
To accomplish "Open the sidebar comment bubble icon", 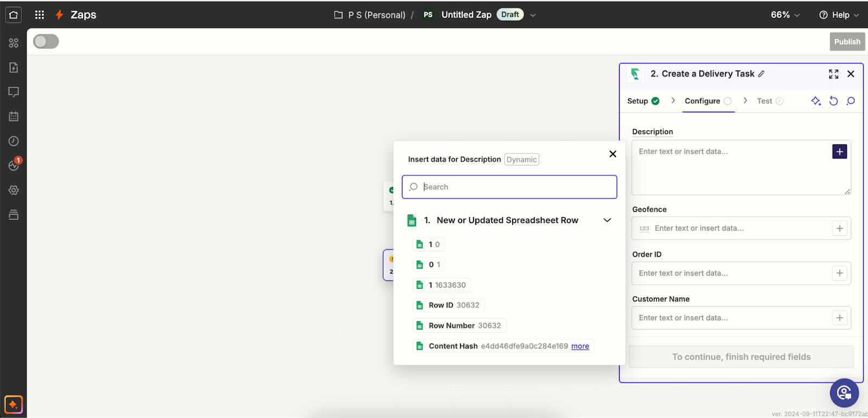I will click(x=14, y=92).
